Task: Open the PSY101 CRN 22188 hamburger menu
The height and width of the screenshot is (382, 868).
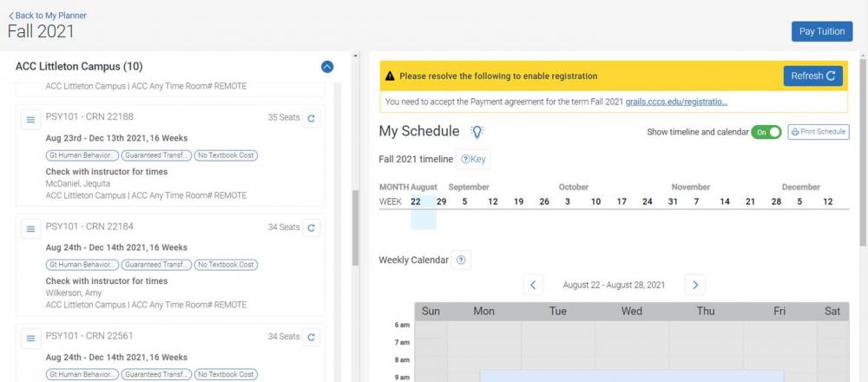Action: click(x=31, y=119)
